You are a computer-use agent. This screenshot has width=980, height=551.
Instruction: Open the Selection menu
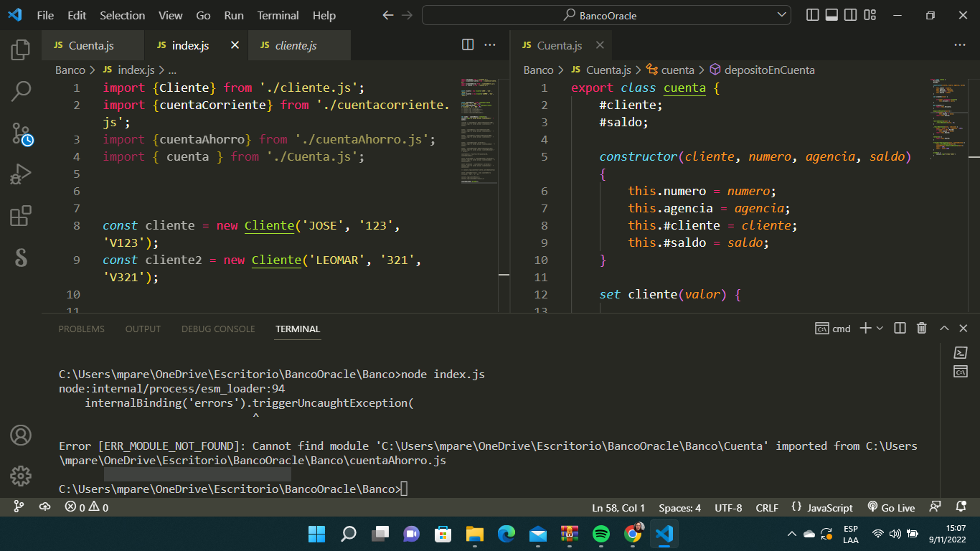click(x=122, y=15)
